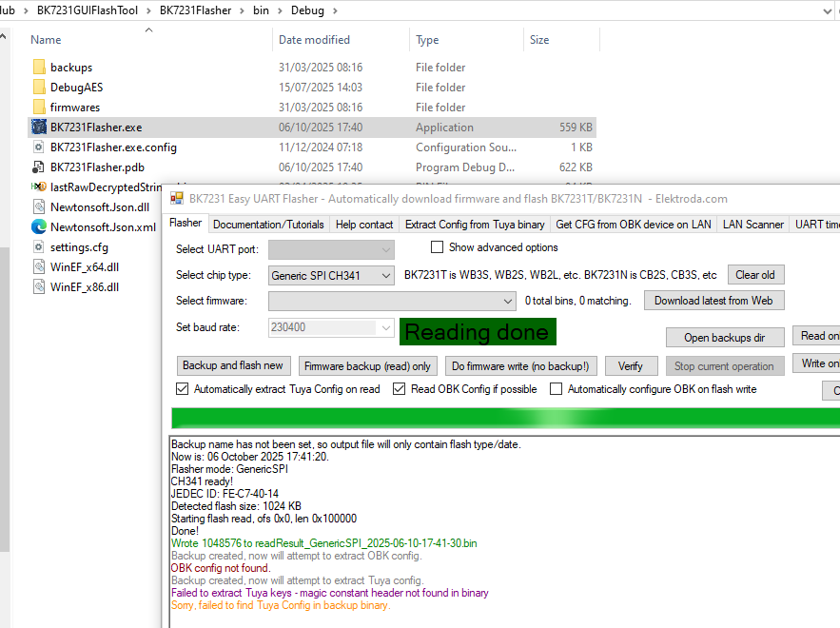Click the log line 'Detected flash size: 1024 KB'

[236, 506]
